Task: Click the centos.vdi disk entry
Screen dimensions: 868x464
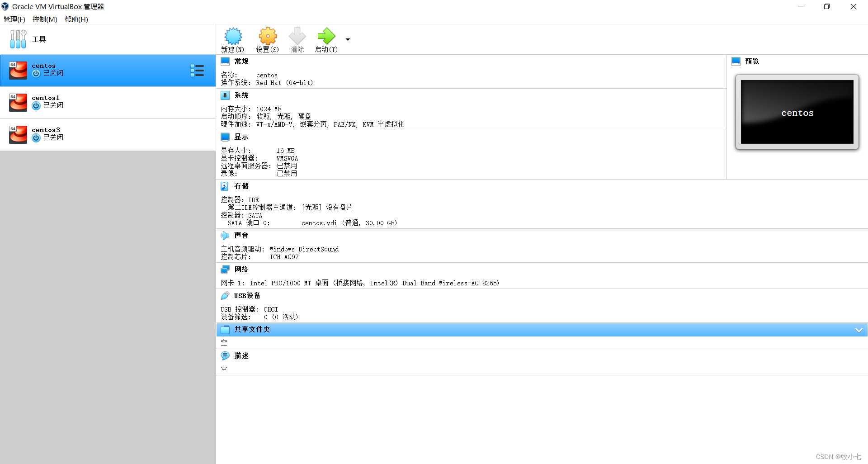Action: pos(349,223)
